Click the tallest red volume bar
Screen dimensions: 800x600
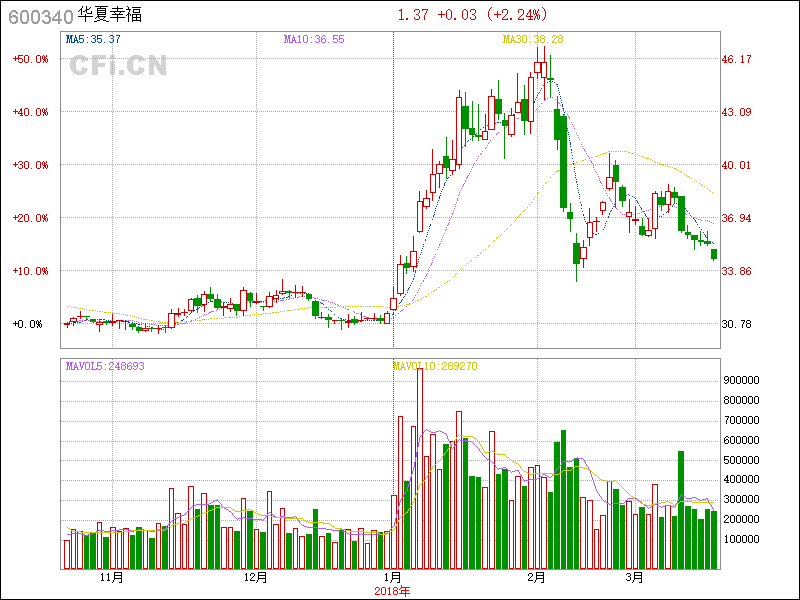[x=420, y=470]
